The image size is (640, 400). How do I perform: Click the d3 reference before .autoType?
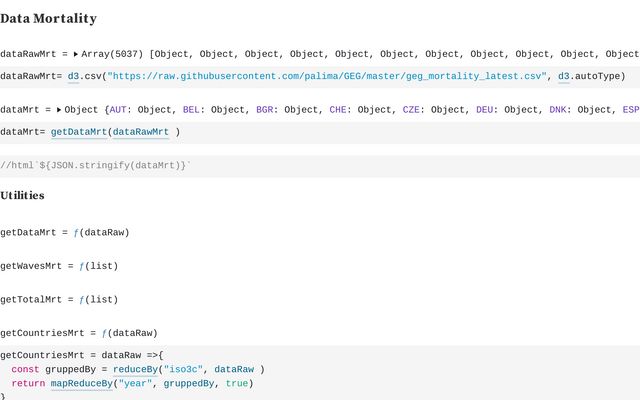click(x=563, y=76)
